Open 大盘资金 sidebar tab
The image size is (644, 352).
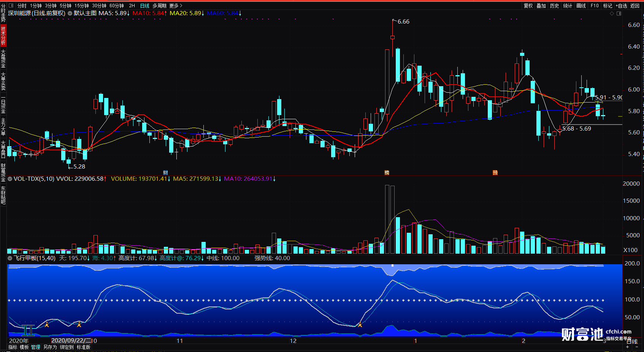[3, 58]
